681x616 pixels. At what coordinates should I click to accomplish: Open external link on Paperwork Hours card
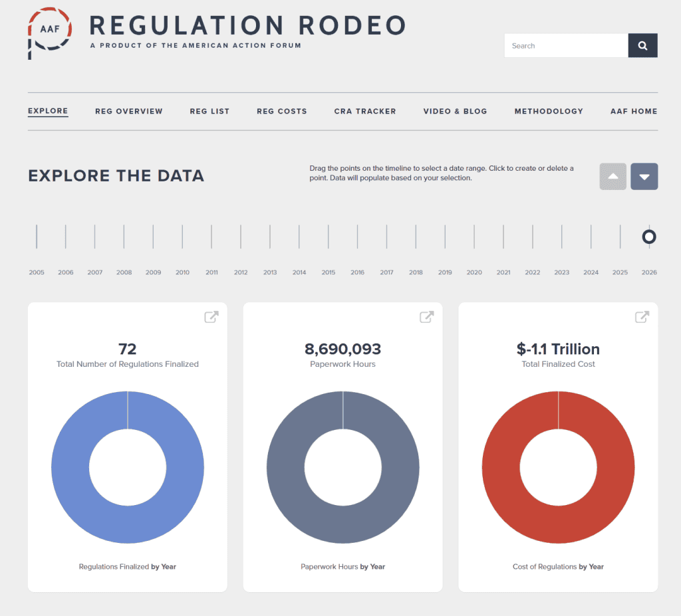pyautogui.click(x=426, y=317)
